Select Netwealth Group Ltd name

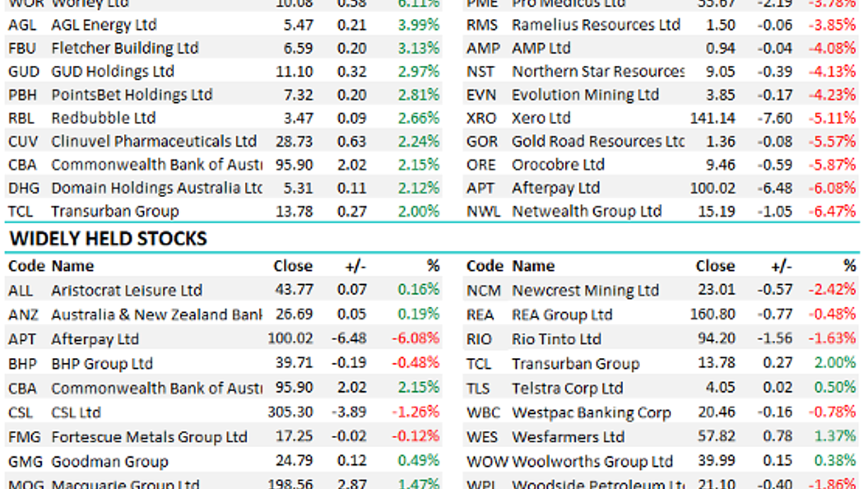point(587,211)
